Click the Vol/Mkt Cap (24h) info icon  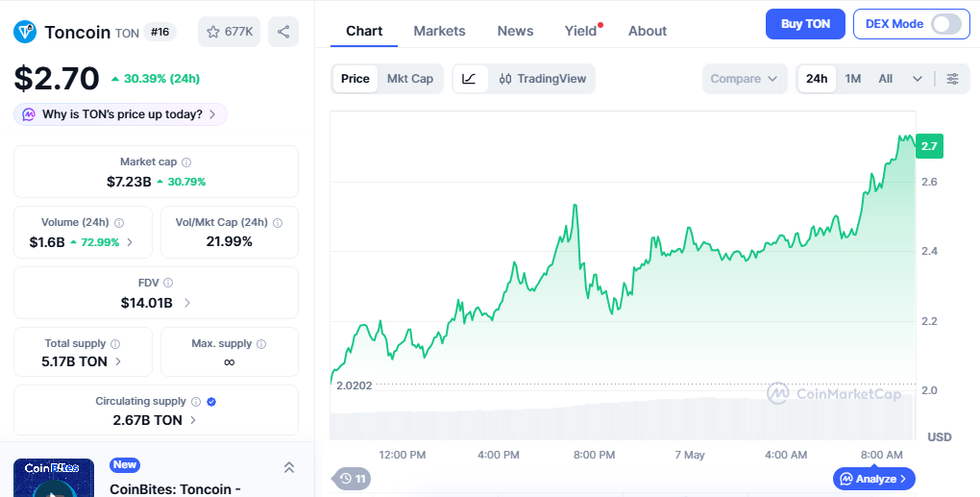[x=278, y=223]
